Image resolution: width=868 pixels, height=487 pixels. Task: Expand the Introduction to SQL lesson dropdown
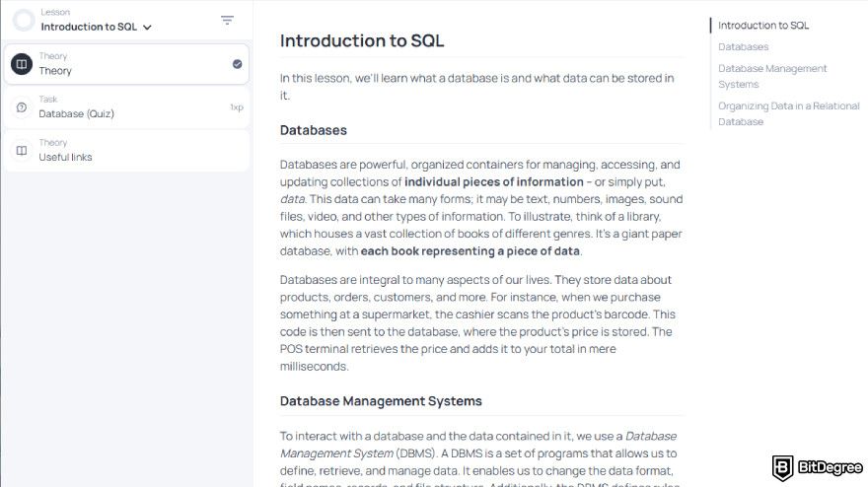tap(96, 27)
